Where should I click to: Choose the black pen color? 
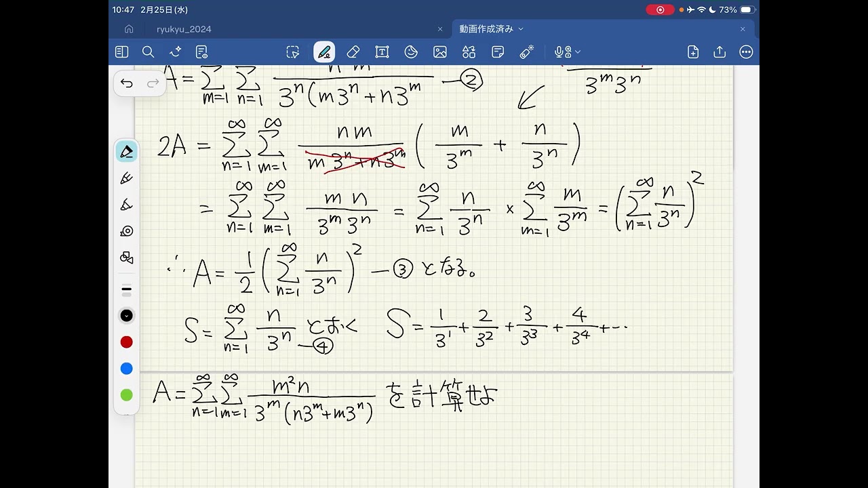click(x=126, y=316)
